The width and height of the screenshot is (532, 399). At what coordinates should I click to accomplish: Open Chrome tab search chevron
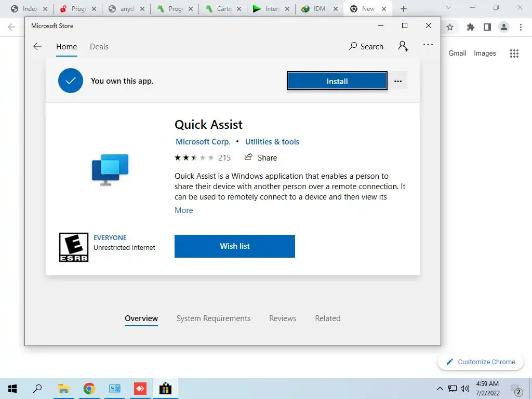[x=448, y=7]
